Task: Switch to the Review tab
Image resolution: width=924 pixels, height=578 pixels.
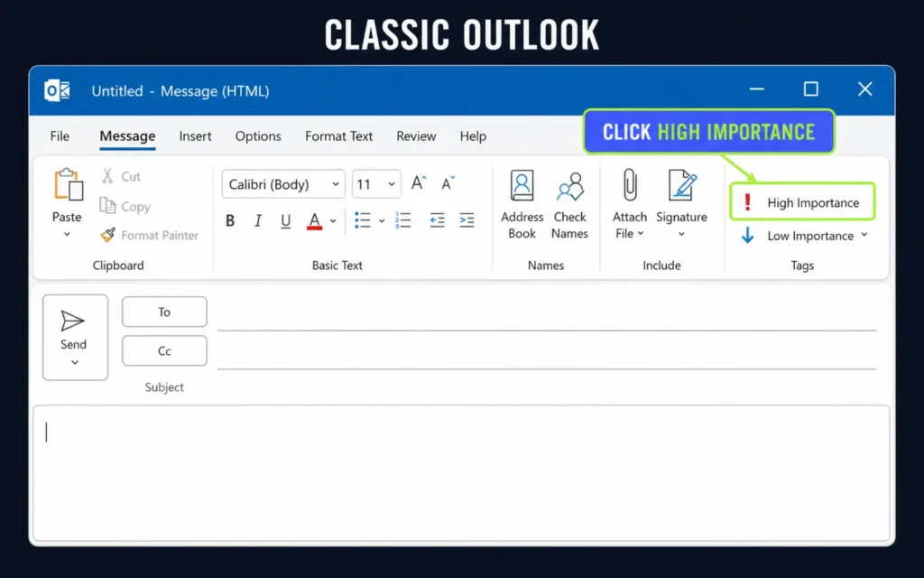Action: point(416,136)
